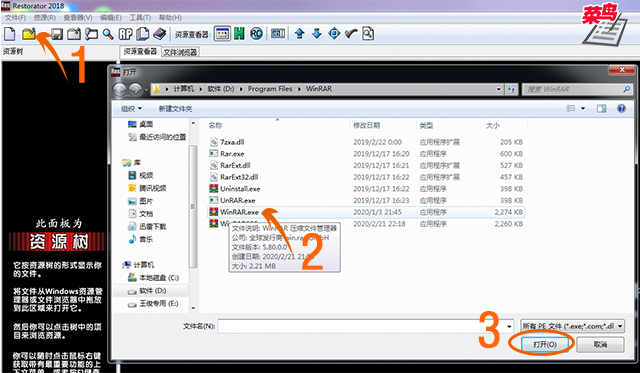Select the RC viewer mode icon
This screenshot has height=373, width=640.
(x=256, y=34)
